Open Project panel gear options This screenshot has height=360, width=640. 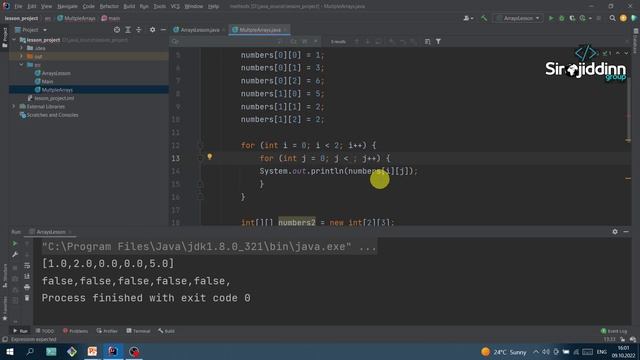pyautogui.click(x=152, y=30)
